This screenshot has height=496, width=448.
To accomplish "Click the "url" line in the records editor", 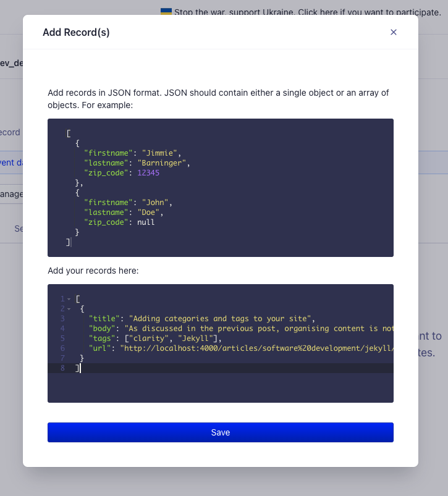I will 241,348.
